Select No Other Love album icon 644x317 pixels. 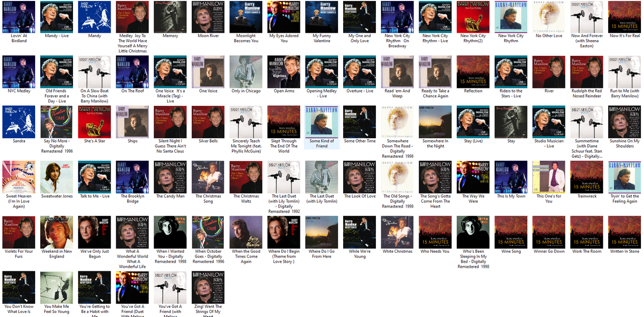click(x=549, y=17)
